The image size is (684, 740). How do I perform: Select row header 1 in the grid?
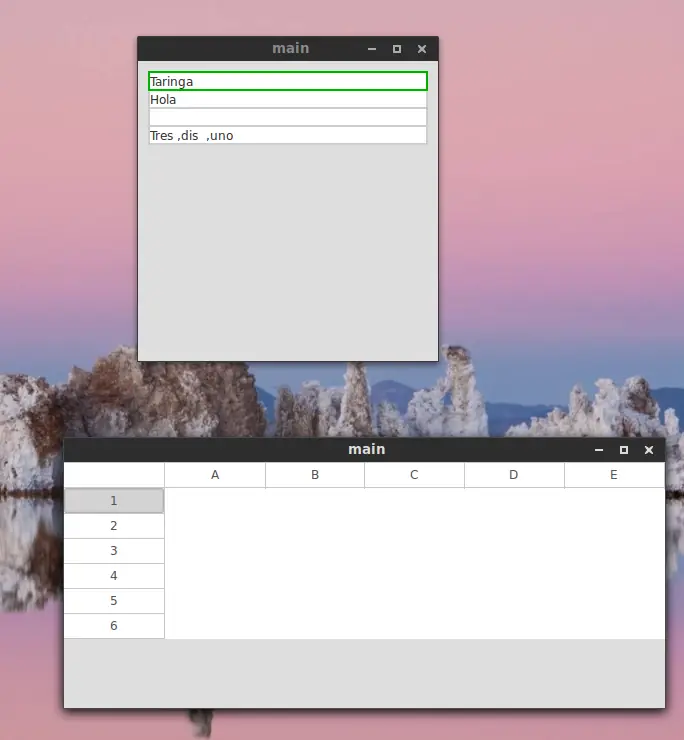(114, 501)
